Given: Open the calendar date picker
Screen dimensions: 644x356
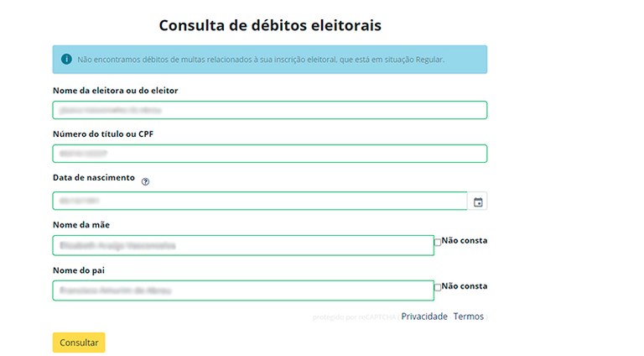Looking at the screenshot, I should pos(478,202).
